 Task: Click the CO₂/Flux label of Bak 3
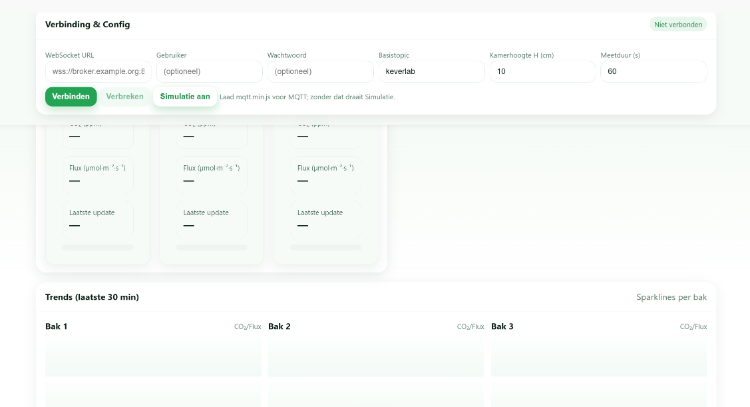(693, 327)
